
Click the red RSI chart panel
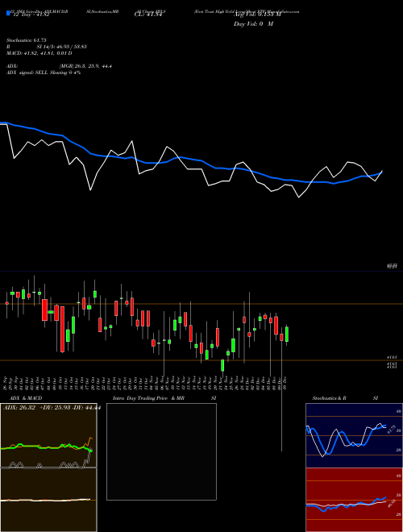[354, 500]
